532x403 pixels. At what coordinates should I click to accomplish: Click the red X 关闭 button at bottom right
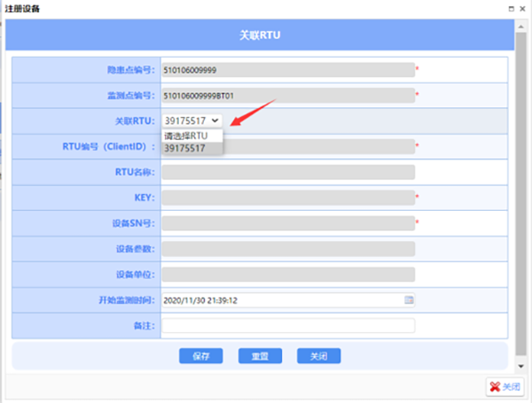click(504, 387)
